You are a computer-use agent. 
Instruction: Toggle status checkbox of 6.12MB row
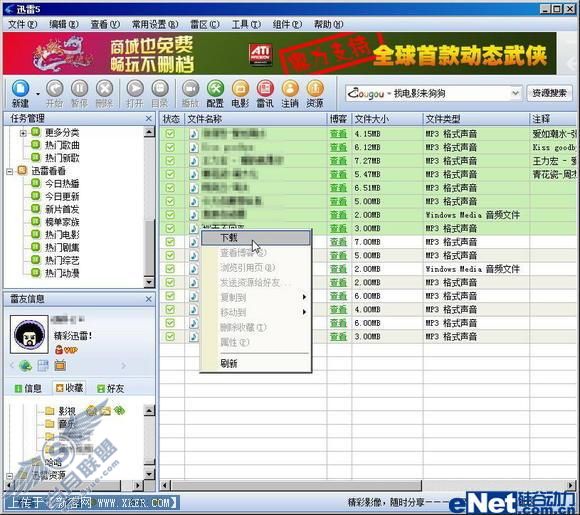tap(170, 147)
